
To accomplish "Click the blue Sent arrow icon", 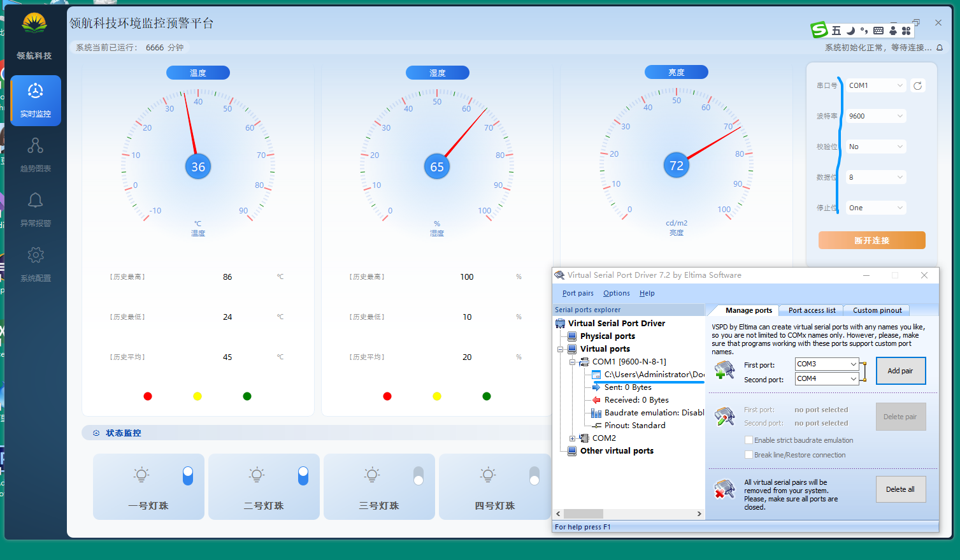I will tap(596, 387).
